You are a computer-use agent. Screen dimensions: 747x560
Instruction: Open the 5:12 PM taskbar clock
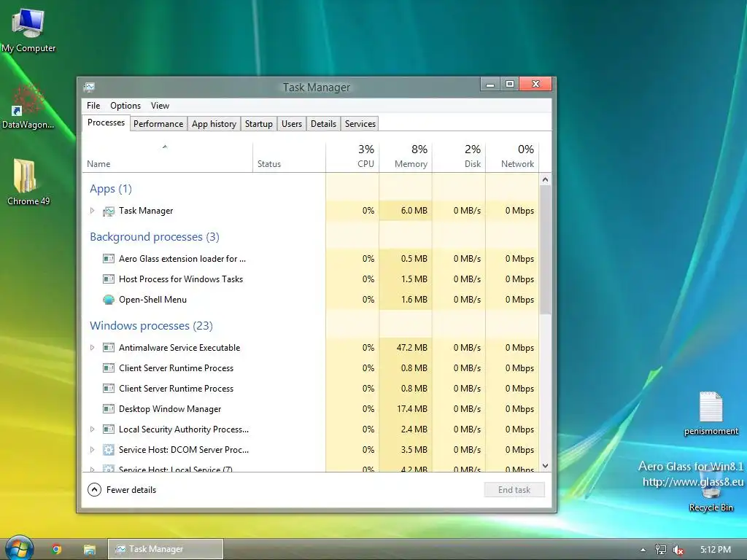715,550
